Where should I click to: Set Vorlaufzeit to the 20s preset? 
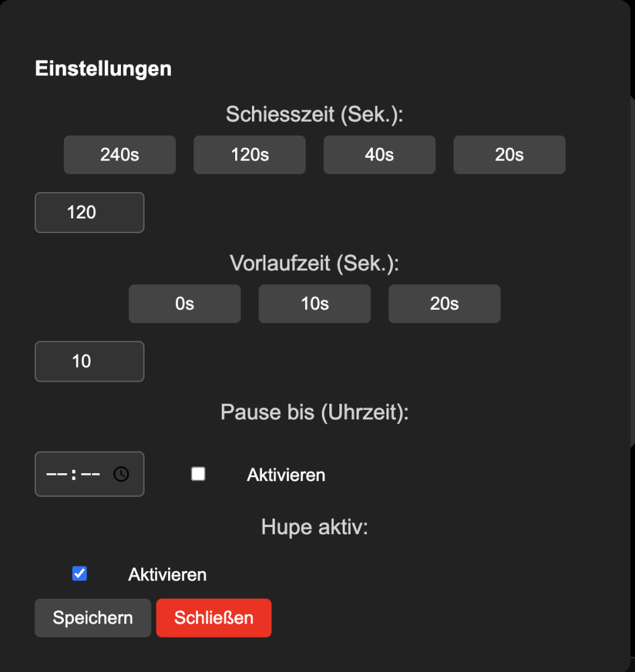[444, 304]
